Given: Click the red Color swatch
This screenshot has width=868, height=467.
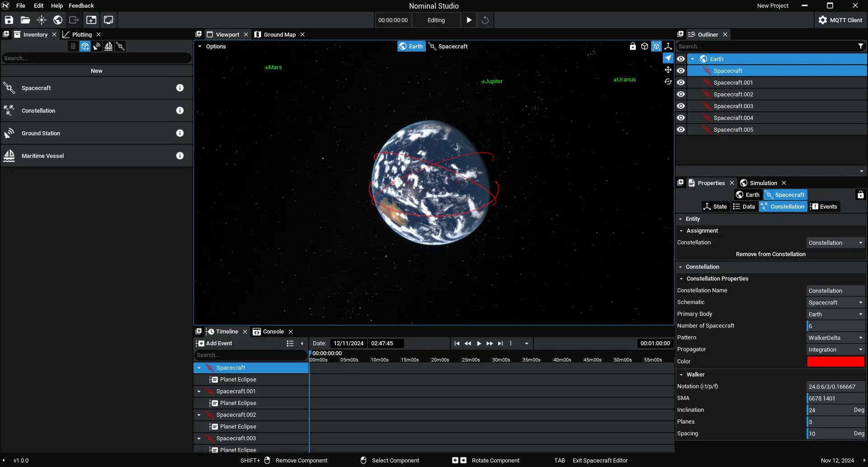Looking at the screenshot, I should coord(835,362).
